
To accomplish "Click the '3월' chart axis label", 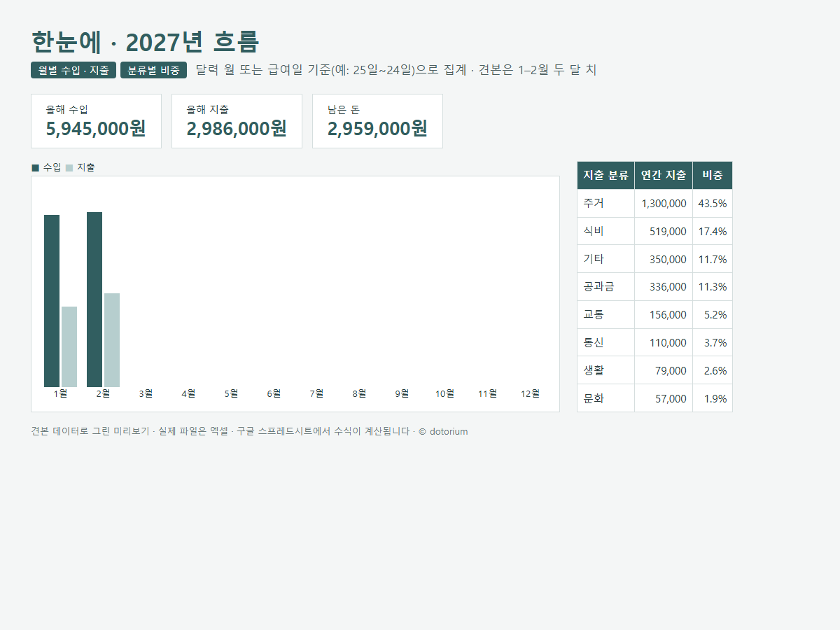I will 146,393.
